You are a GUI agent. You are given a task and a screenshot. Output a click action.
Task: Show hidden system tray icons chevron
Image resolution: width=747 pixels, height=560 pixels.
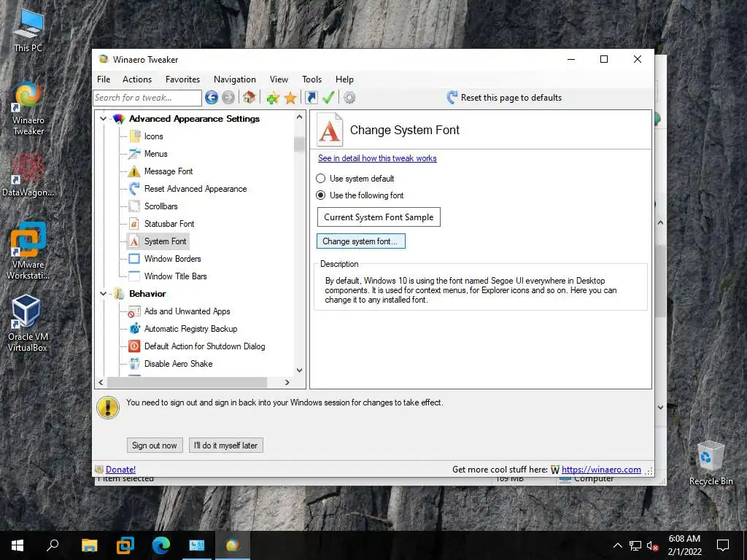[617, 545]
